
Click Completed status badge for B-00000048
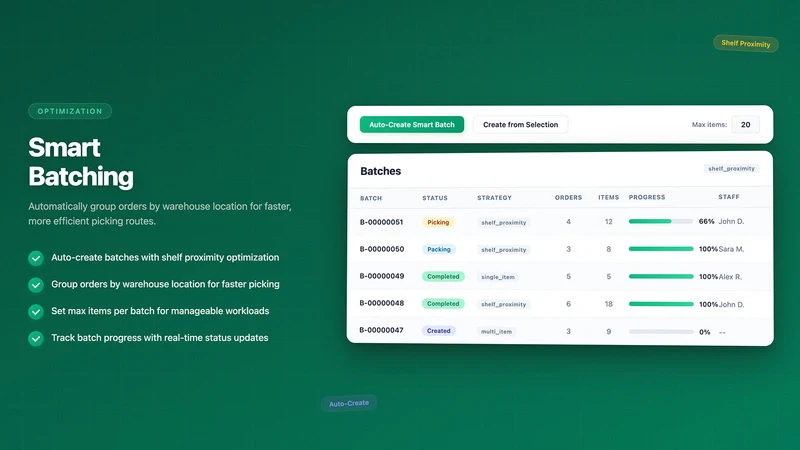pos(443,304)
